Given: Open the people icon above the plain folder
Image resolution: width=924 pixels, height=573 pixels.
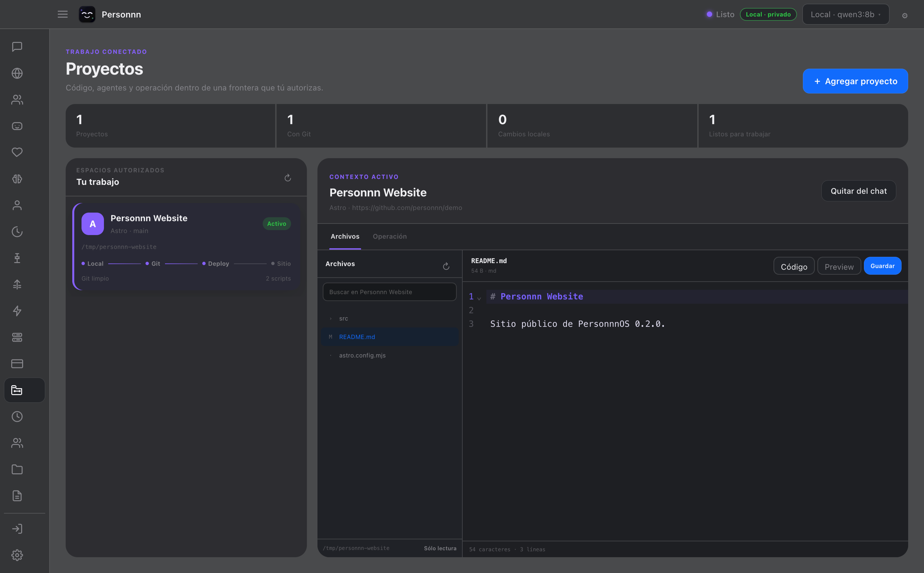Looking at the screenshot, I should [17, 443].
